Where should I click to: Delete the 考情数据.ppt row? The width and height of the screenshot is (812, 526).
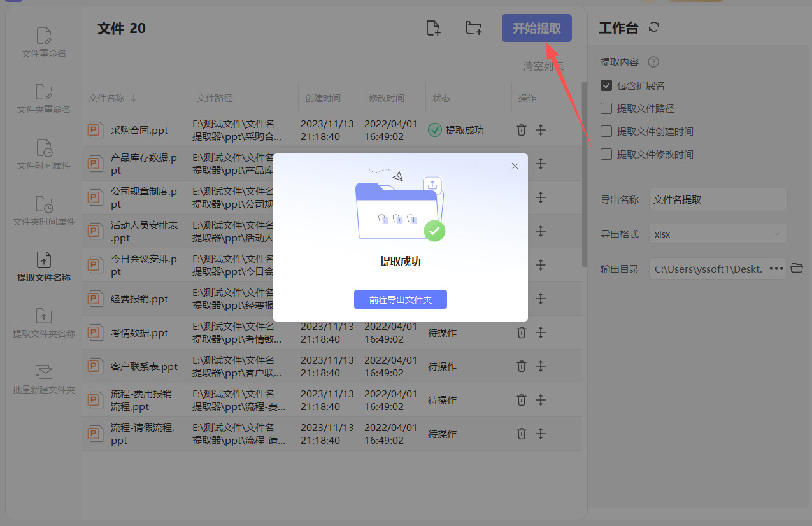pyautogui.click(x=522, y=332)
